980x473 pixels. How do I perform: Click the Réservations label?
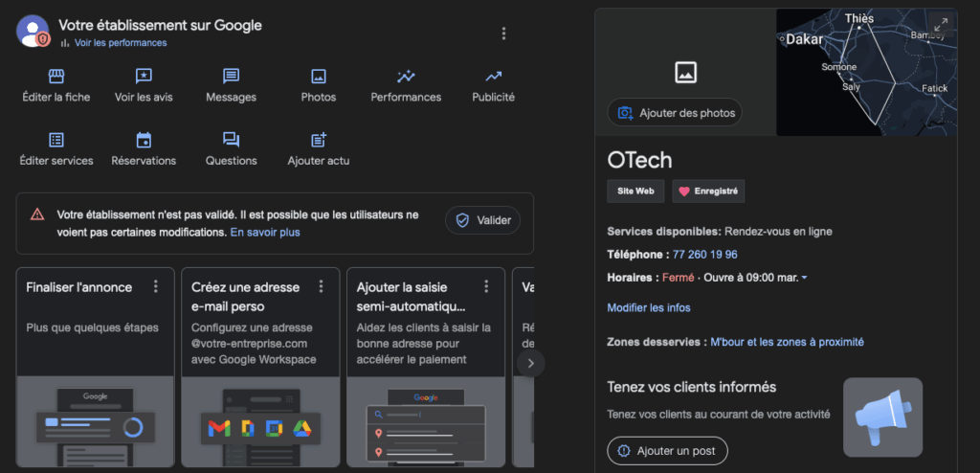[144, 161]
